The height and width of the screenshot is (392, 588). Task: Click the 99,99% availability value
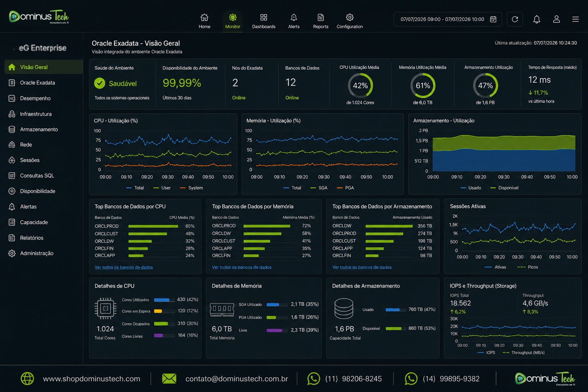coord(182,83)
